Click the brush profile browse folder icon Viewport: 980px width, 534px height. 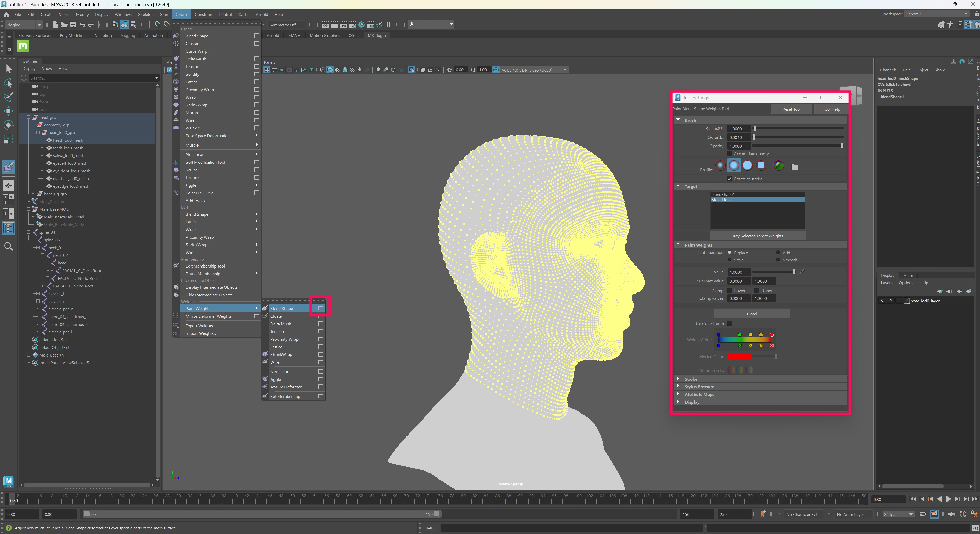click(794, 166)
